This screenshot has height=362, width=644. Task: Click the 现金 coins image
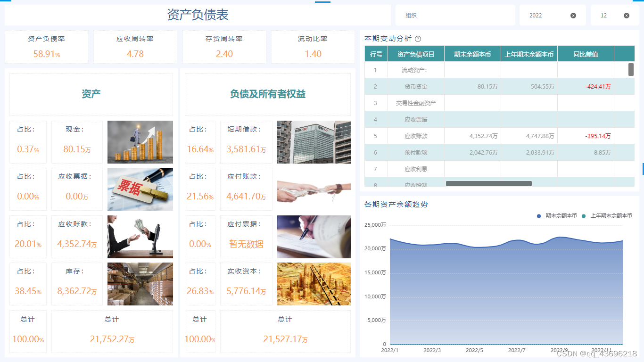140,142
